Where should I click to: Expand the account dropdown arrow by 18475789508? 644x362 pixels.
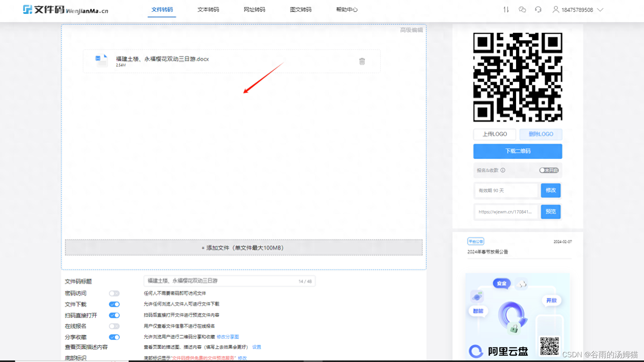coord(600,10)
